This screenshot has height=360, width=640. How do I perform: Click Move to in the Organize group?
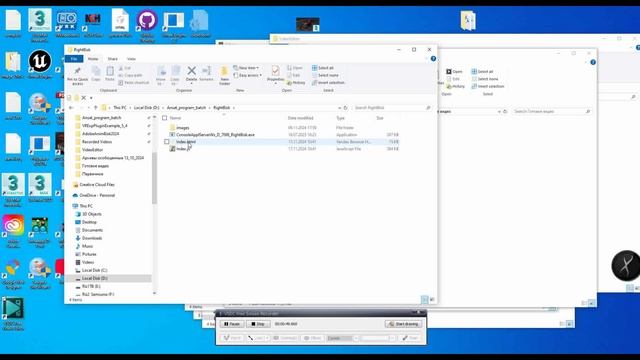click(161, 76)
